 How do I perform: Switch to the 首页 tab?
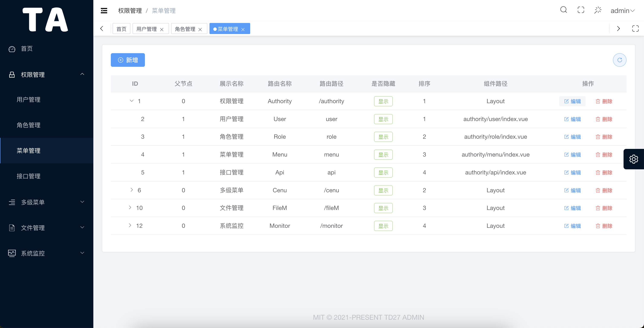click(121, 29)
